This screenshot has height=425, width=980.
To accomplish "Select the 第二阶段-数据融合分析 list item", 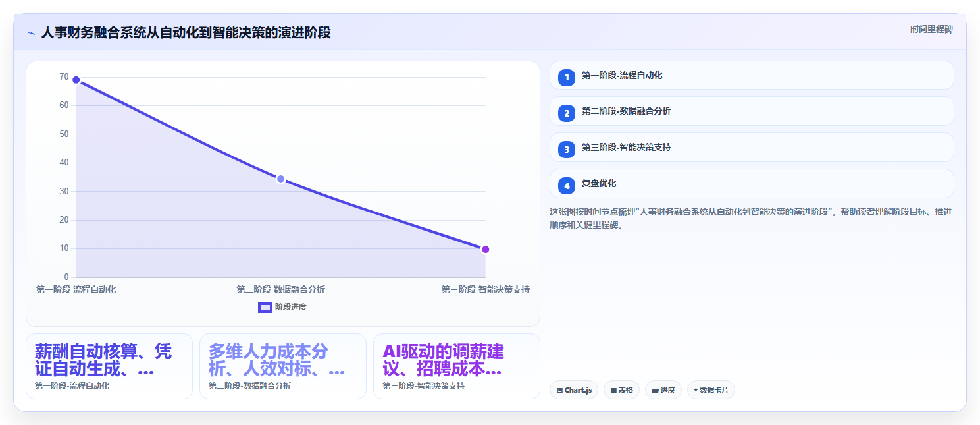I will click(752, 111).
